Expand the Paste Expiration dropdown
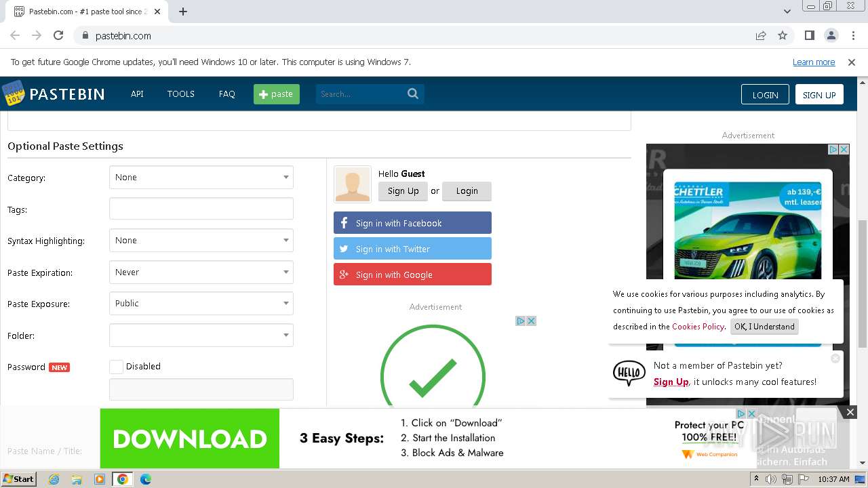The width and height of the screenshot is (868, 488). click(x=201, y=272)
